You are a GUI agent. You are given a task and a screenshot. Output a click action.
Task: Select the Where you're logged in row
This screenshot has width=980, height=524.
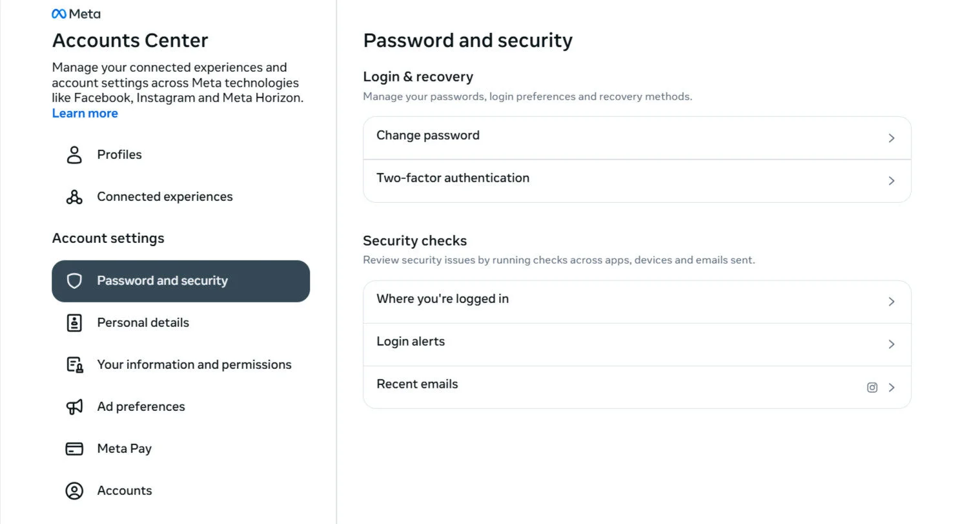tap(442, 299)
